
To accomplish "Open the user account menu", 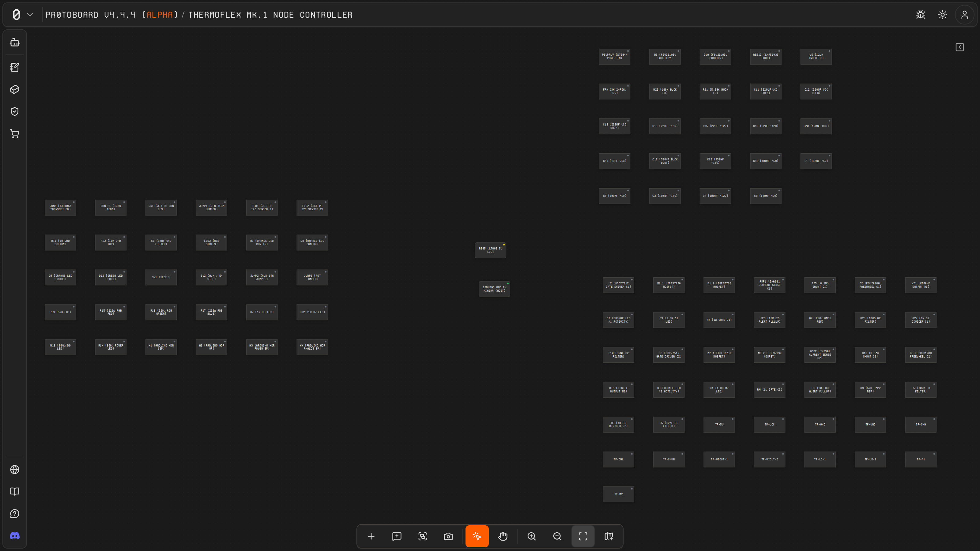I will click(x=964, y=15).
